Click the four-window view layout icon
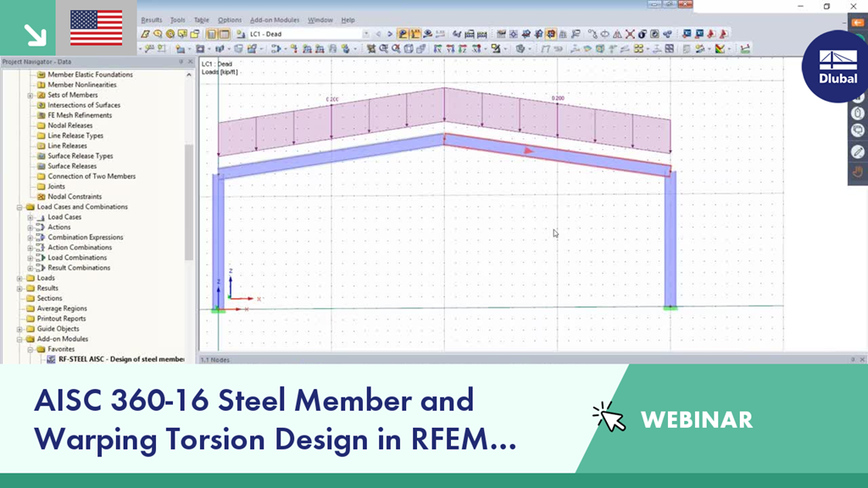The height and width of the screenshot is (488, 868). (670, 48)
